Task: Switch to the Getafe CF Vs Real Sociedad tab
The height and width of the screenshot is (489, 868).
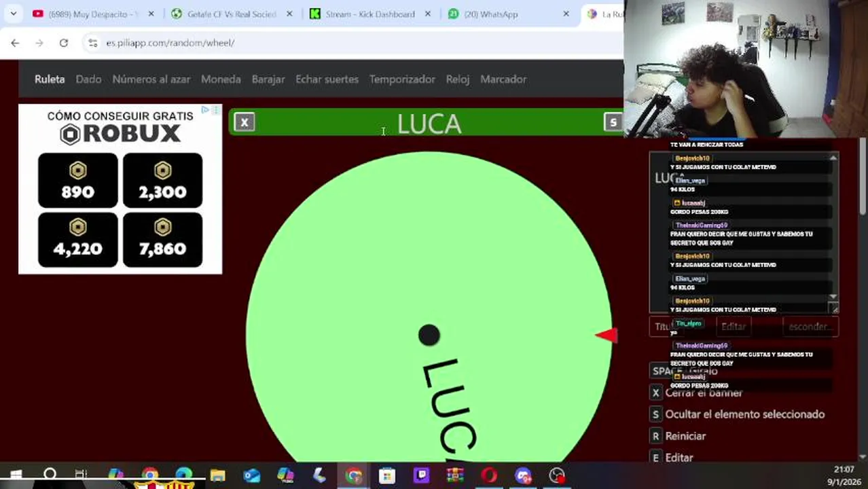Action: [x=232, y=14]
